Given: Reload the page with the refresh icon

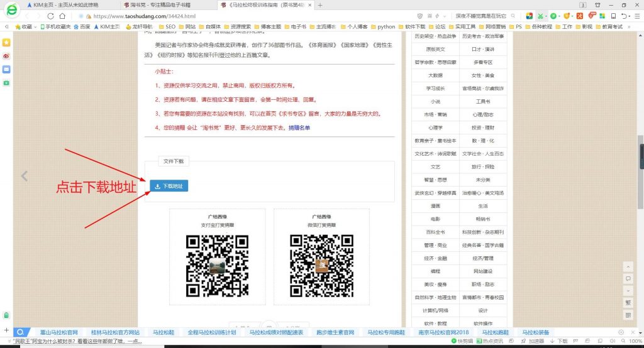Looking at the screenshot, I should 50,16.
